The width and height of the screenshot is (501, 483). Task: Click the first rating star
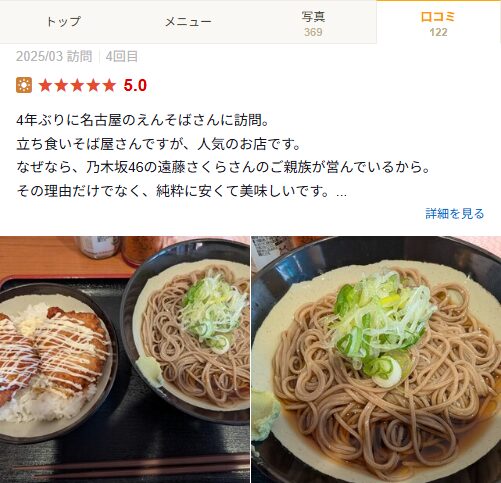pyautogui.click(x=45, y=85)
